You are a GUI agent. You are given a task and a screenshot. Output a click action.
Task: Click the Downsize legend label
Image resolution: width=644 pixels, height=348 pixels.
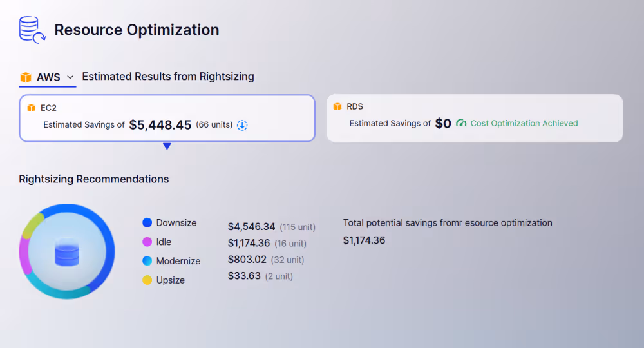pos(176,223)
